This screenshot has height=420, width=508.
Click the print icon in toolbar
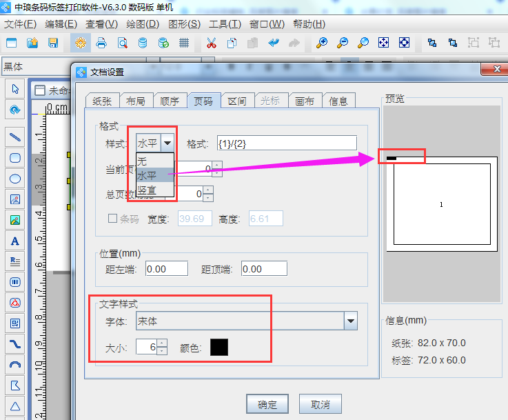[101, 43]
